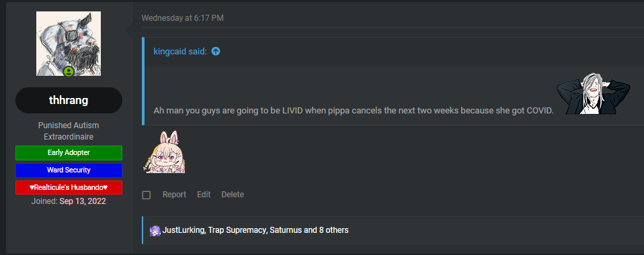Viewport: 644px width, 255px height.
Task: Open thhrang's avatar image
Action: point(69,44)
